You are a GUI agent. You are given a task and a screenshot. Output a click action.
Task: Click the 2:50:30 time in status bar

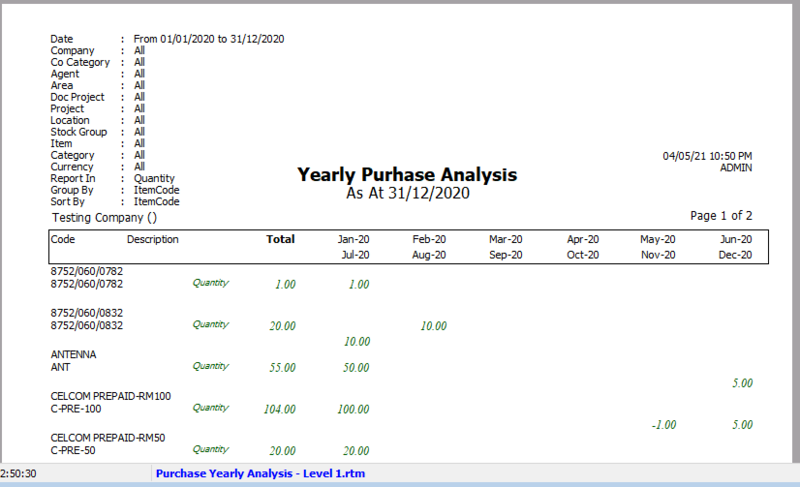(18, 474)
